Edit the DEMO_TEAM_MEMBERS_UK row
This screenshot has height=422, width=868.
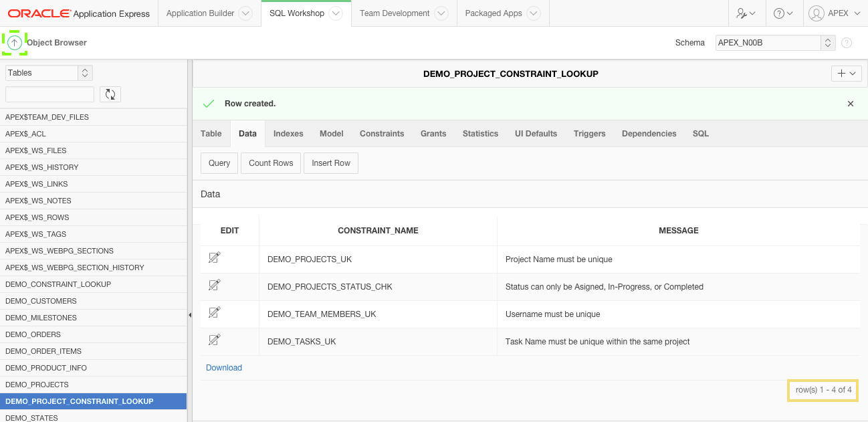tap(214, 312)
